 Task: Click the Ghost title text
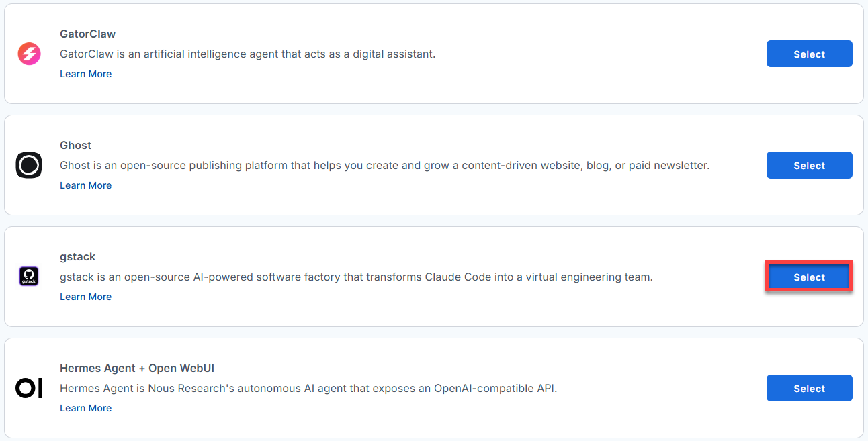tap(75, 145)
